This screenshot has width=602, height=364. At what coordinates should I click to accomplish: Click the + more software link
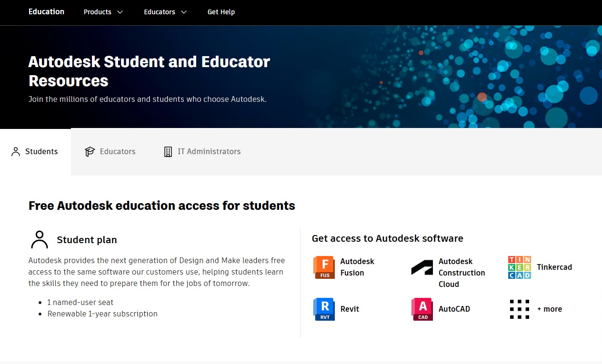550,309
